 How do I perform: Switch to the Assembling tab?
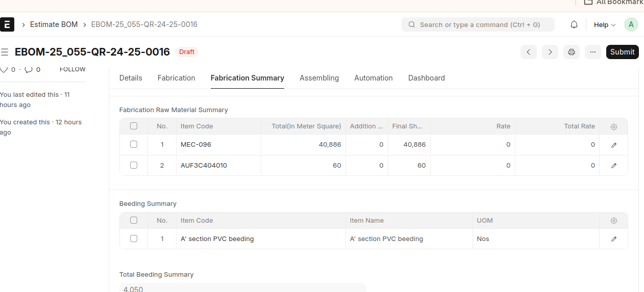point(319,78)
